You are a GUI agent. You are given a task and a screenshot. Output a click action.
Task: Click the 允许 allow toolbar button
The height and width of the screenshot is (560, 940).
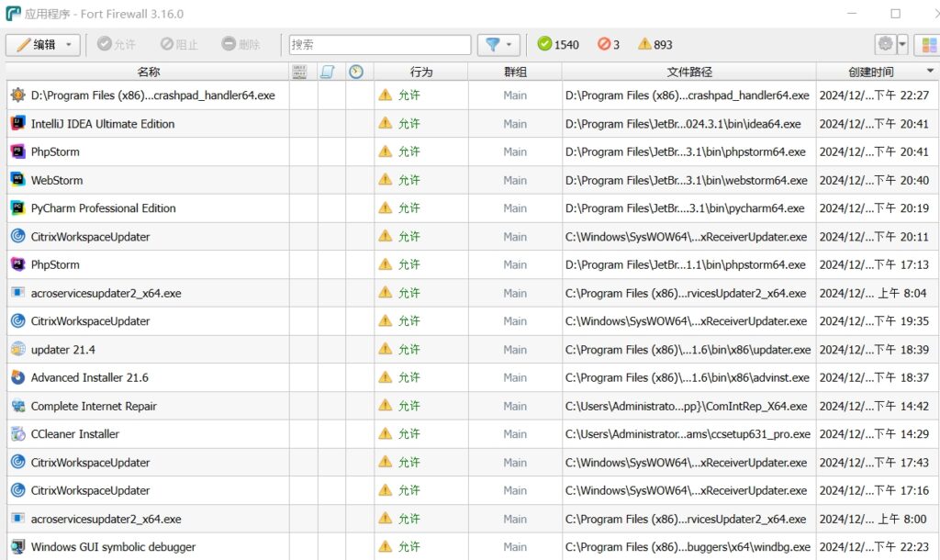[x=117, y=44]
